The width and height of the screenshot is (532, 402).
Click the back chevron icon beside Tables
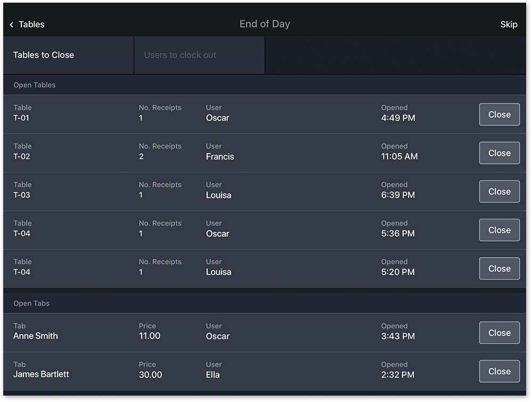point(11,25)
